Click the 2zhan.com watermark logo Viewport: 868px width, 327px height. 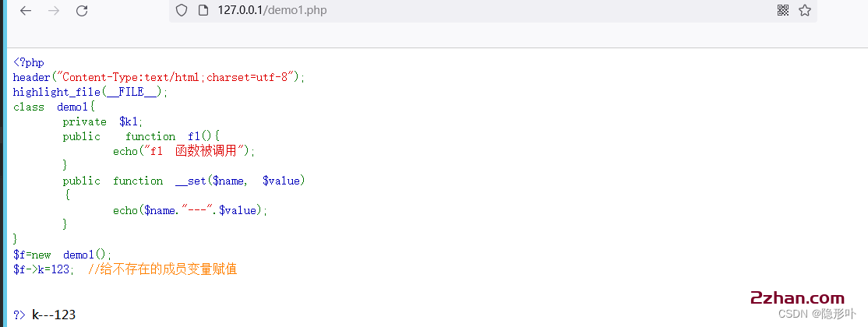pos(796,298)
